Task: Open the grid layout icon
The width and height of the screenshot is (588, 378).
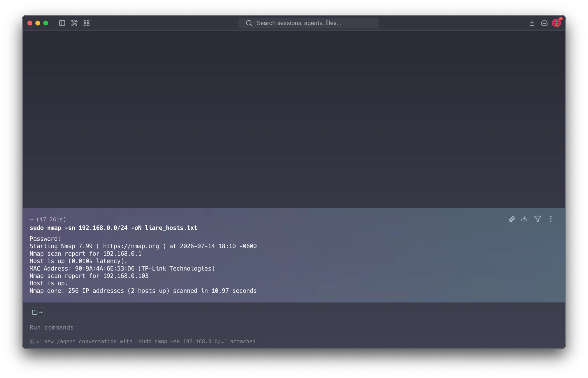Action: click(86, 23)
